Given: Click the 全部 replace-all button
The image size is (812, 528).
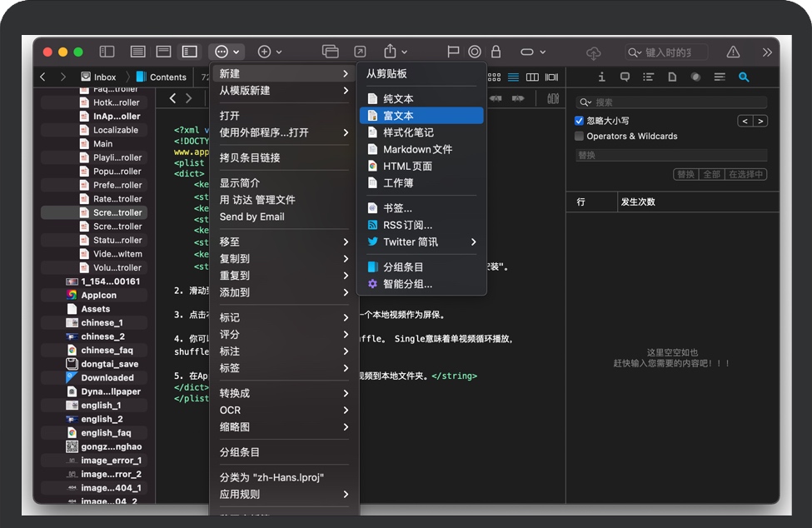Looking at the screenshot, I should pos(711,174).
